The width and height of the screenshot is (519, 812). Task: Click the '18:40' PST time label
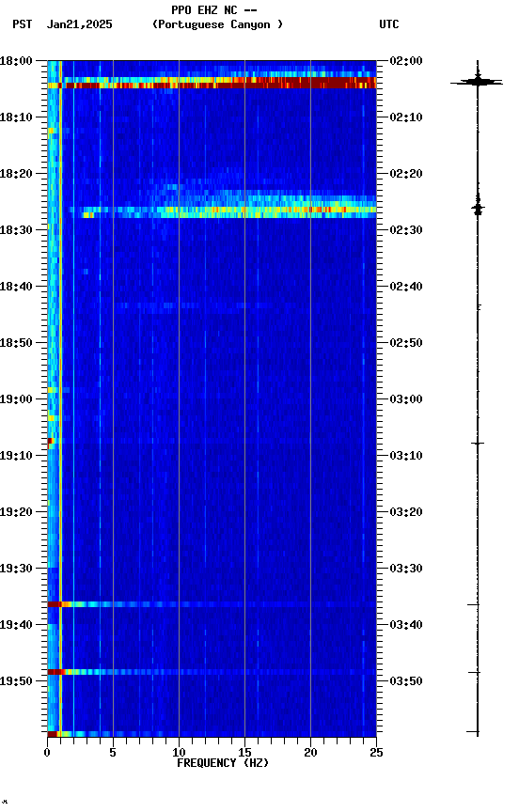[16, 287]
